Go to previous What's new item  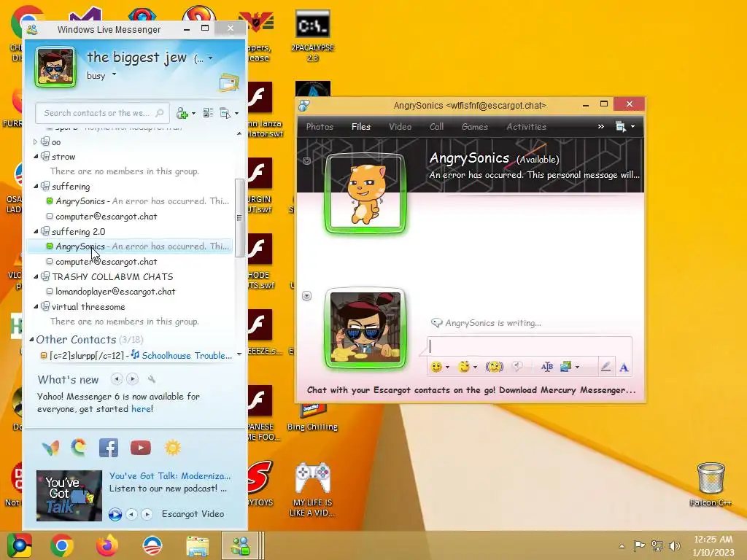[117, 379]
